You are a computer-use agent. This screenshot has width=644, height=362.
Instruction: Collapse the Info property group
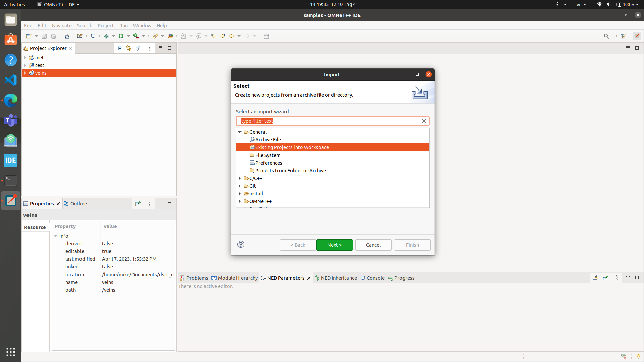click(56, 236)
